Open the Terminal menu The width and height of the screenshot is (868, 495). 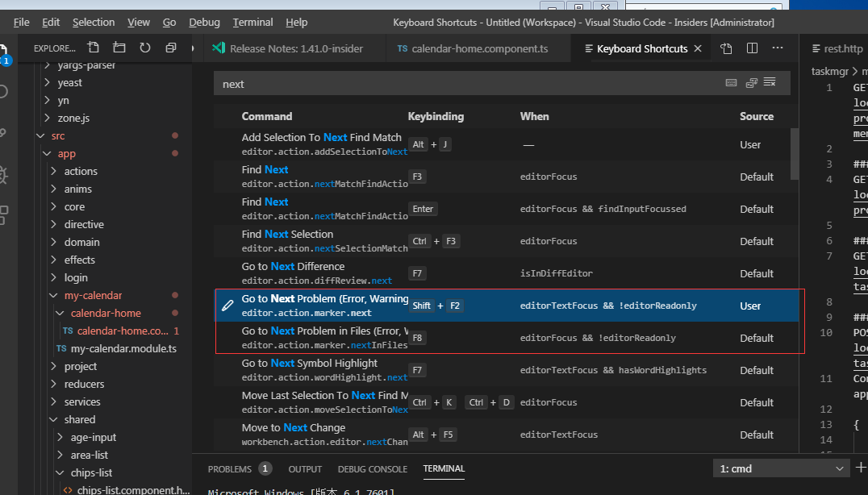253,22
